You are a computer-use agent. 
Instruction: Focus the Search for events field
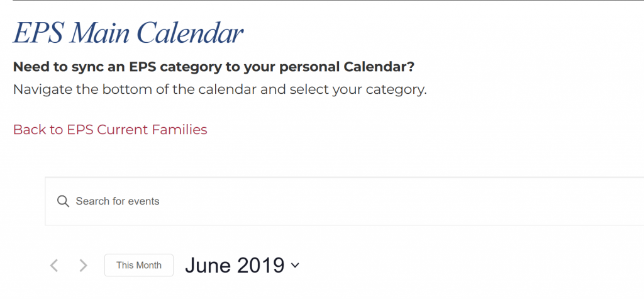(344, 201)
